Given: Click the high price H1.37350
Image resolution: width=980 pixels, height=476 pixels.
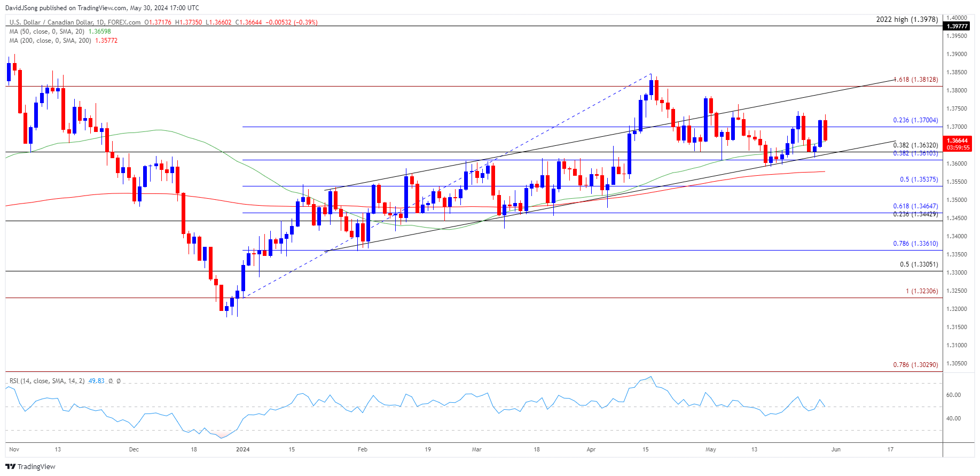Looking at the screenshot, I should point(189,22).
